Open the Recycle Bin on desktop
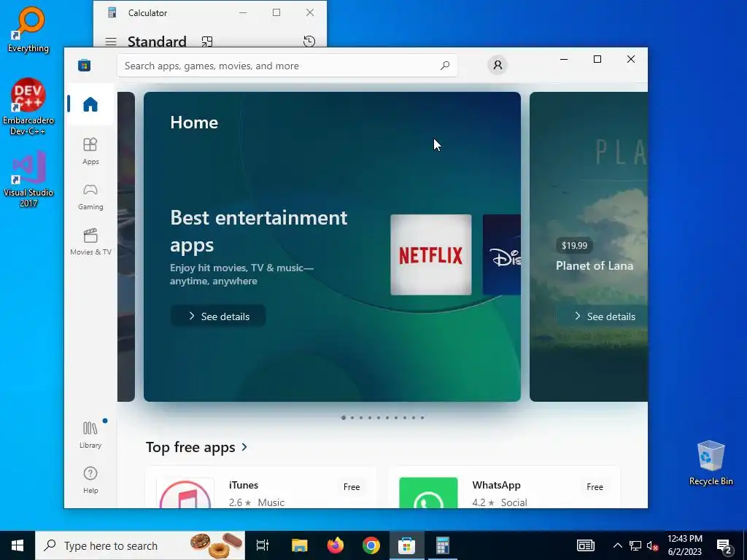Screen dimensions: 747x560 [x=711, y=463]
